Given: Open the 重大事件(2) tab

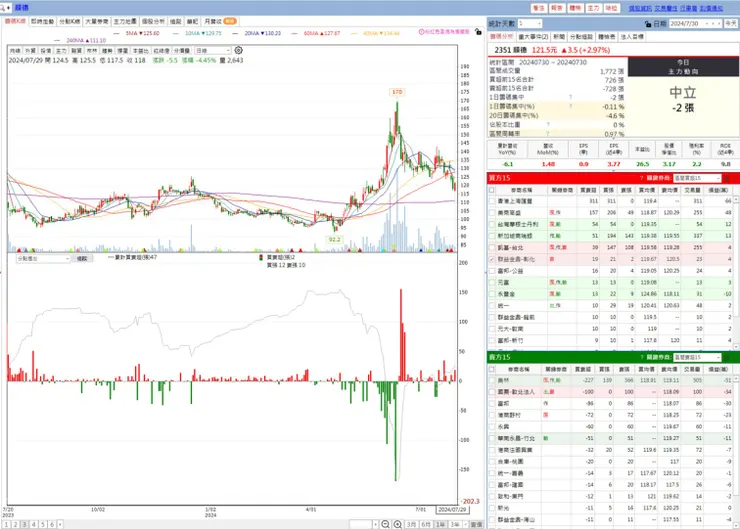Looking at the screenshot, I should coord(533,36).
